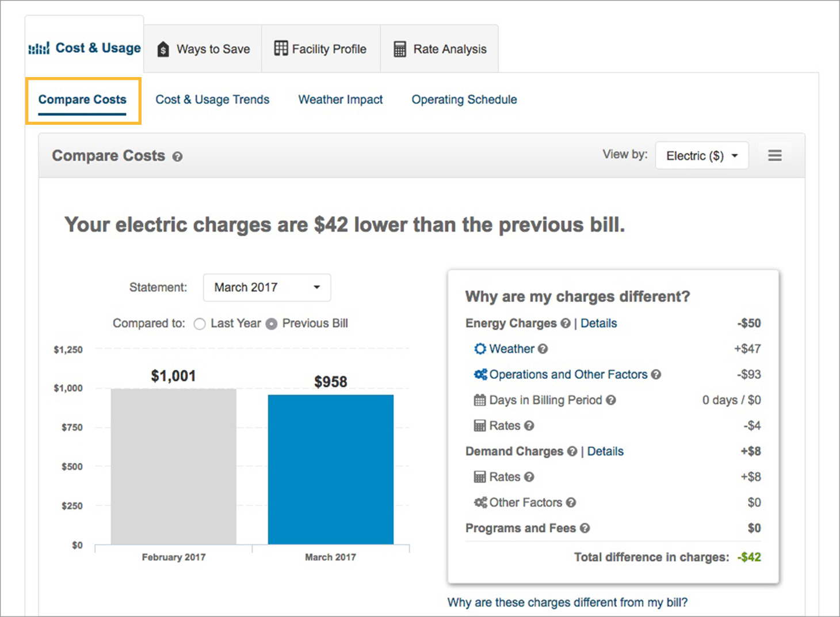Screen dimensions: 840x617
Task: Select the Previous Bill radio button
Action: [272, 324]
